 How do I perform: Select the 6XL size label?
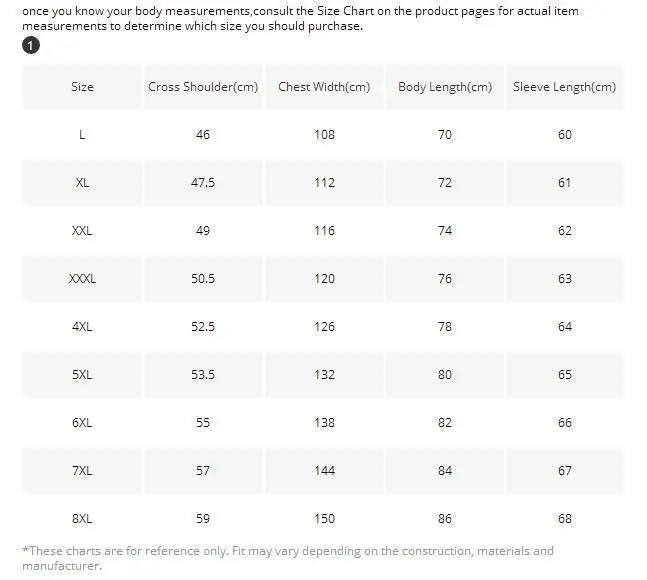coord(82,423)
